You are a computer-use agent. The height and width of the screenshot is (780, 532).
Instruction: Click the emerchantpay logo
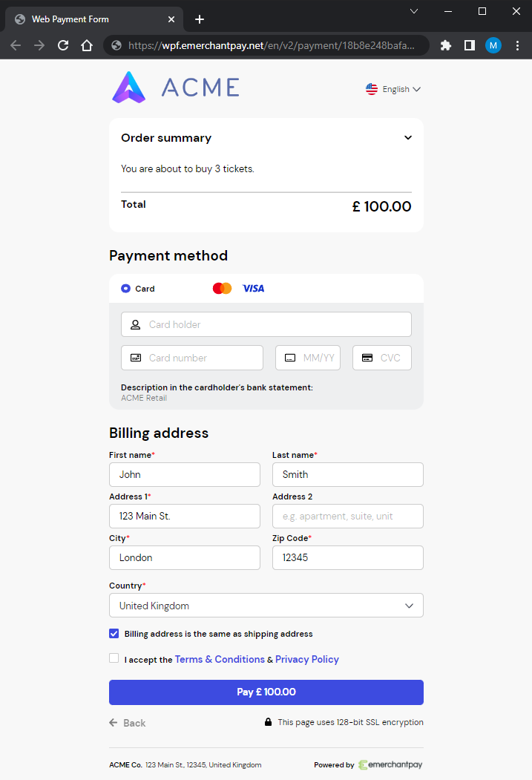point(390,764)
